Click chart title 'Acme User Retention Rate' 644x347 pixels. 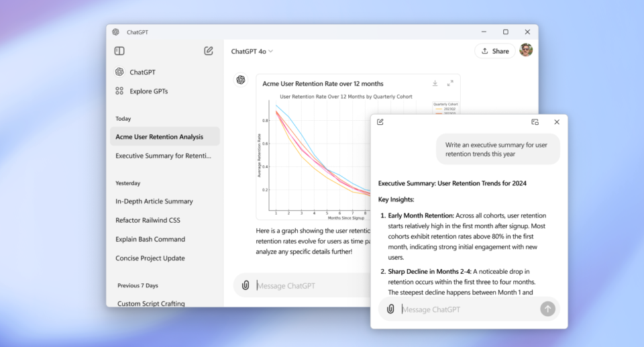[x=323, y=83]
